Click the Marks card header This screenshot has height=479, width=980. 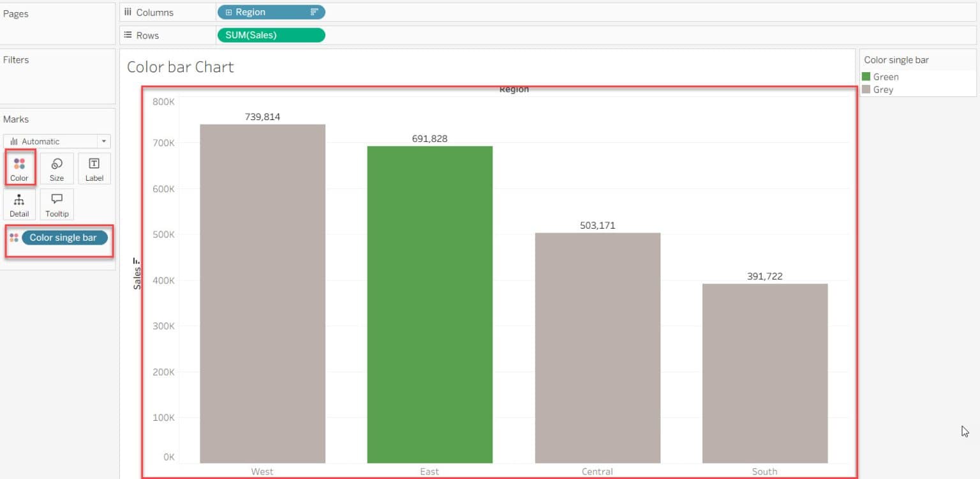click(x=16, y=119)
